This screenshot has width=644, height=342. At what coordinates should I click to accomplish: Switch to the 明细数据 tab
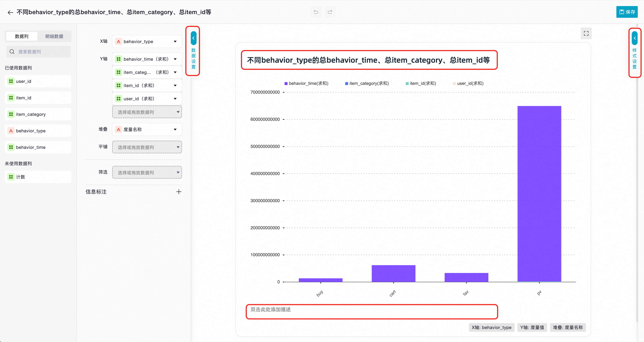pyautogui.click(x=54, y=36)
